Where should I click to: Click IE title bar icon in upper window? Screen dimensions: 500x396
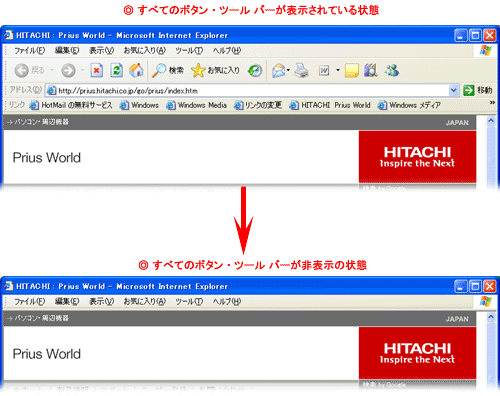pos(9,35)
